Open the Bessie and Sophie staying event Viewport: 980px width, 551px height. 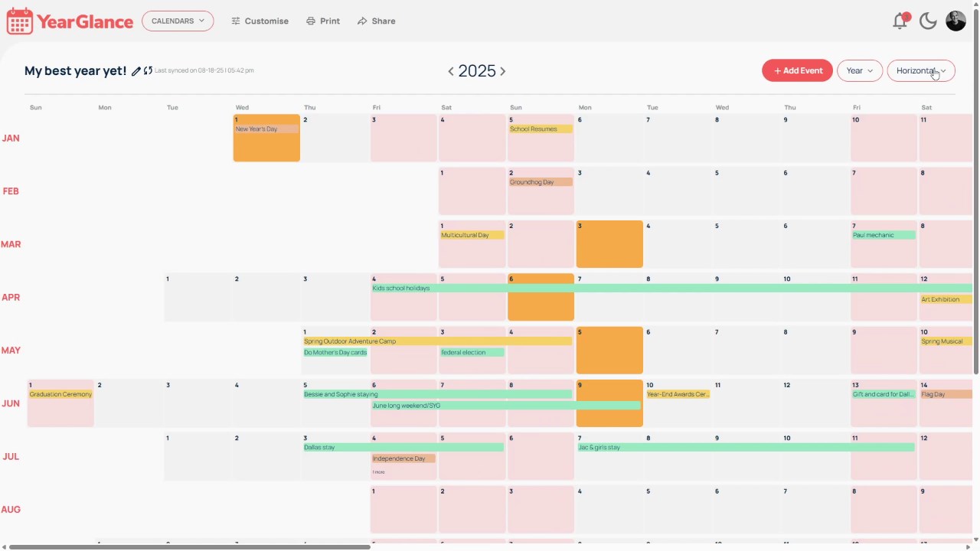coord(437,394)
